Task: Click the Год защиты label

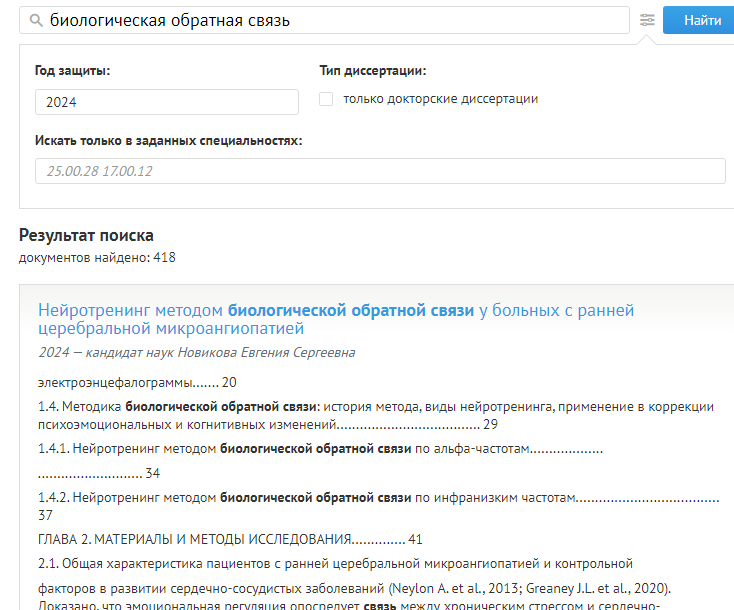Action: tap(73, 71)
